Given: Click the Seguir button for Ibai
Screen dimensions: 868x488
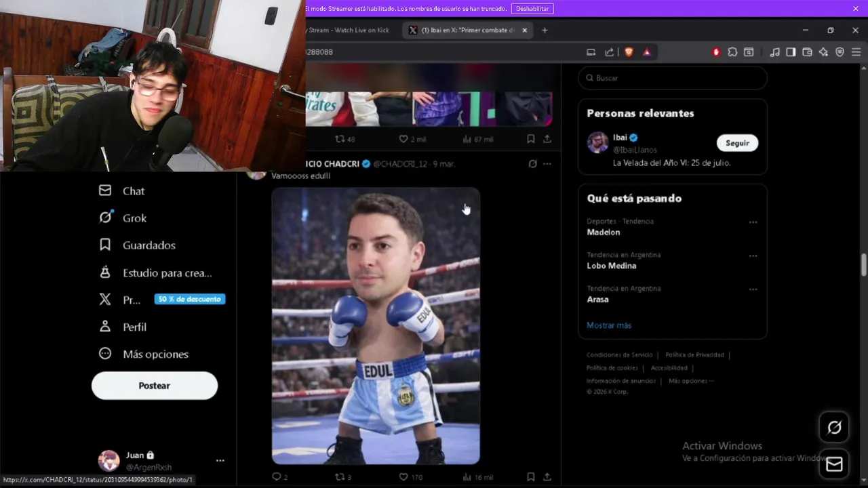Looking at the screenshot, I should click(x=737, y=143).
